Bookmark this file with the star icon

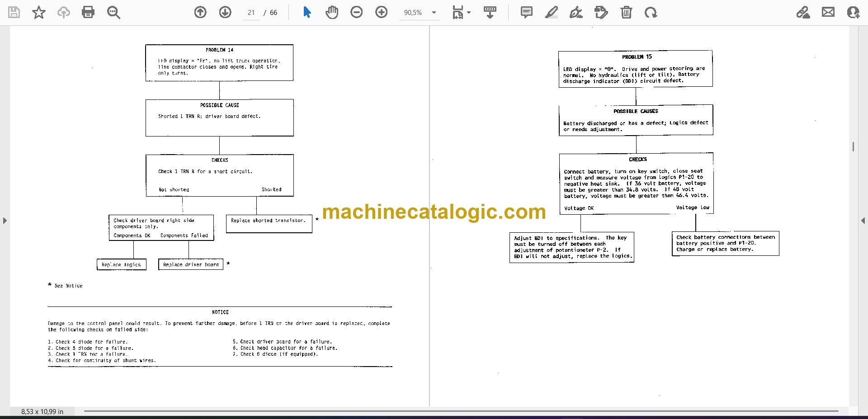tap(39, 12)
